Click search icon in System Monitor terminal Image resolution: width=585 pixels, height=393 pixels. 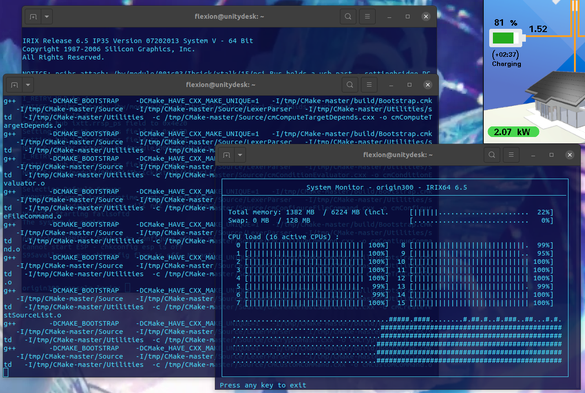[492, 155]
